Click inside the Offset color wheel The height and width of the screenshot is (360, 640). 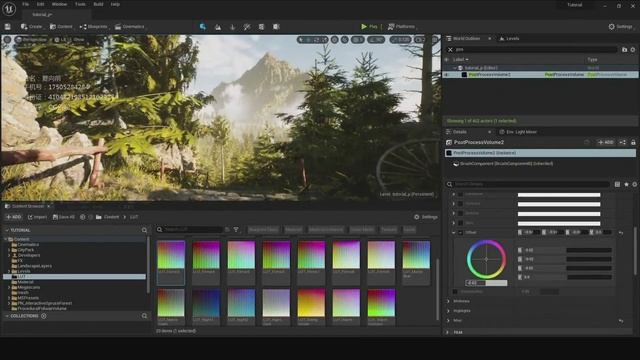click(486, 259)
